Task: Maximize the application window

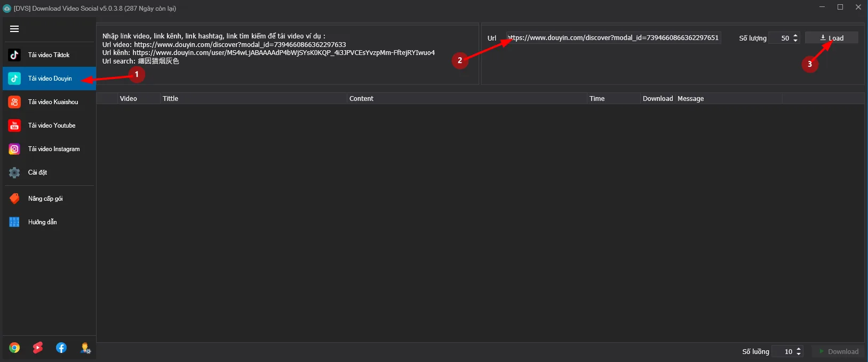Action: [840, 7]
